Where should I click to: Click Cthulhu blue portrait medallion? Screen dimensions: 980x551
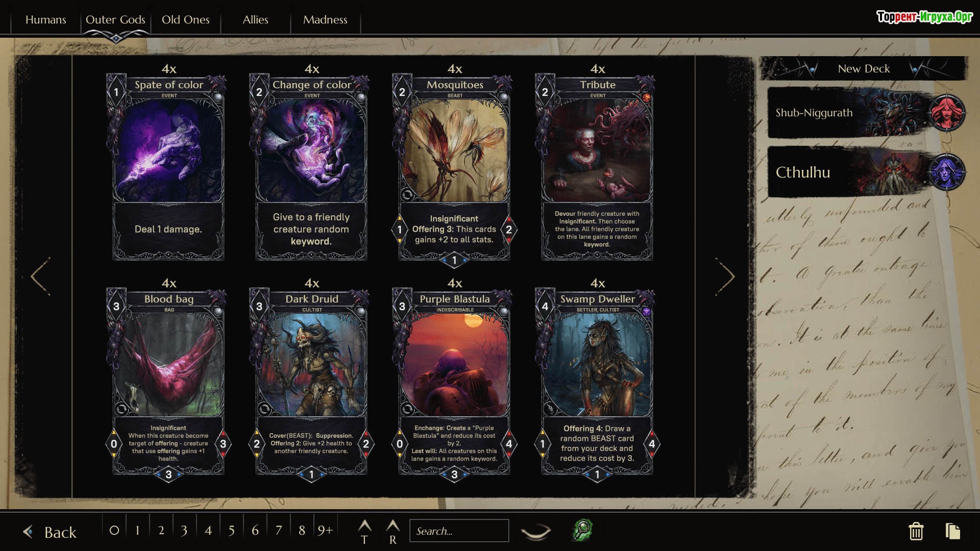(x=947, y=172)
